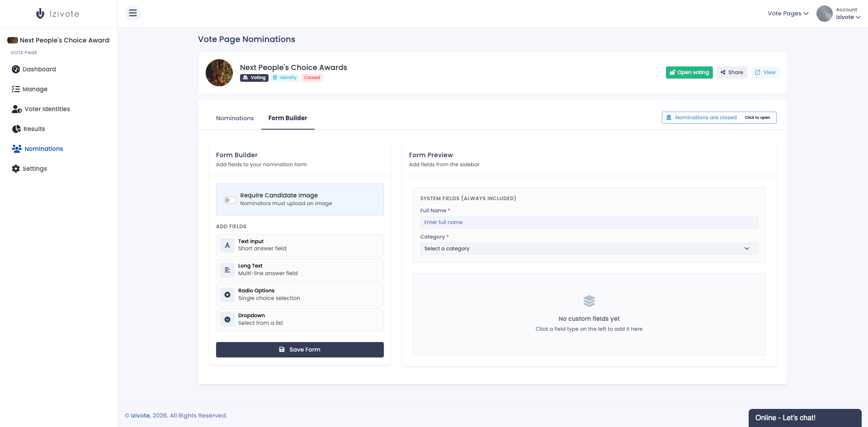Click the stacked layers empty-state icon
Screen dimensions: 868x427
(589, 301)
